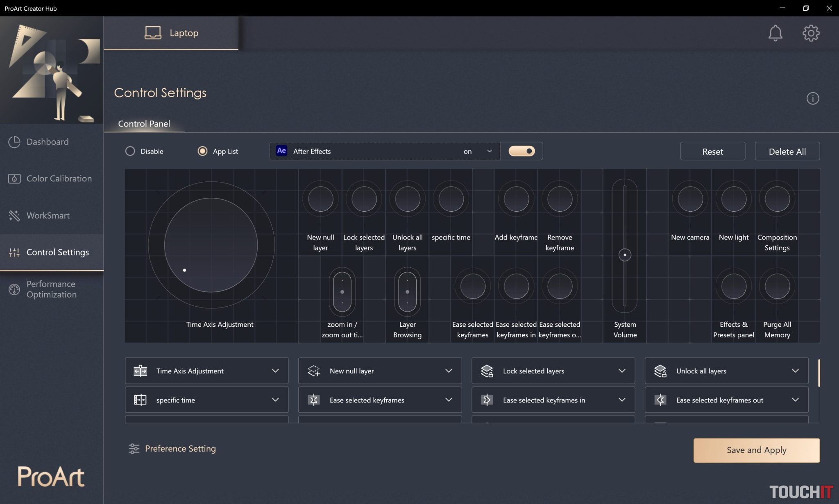Switch to the Laptop tab
This screenshot has width=839, height=504.
click(171, 33)
